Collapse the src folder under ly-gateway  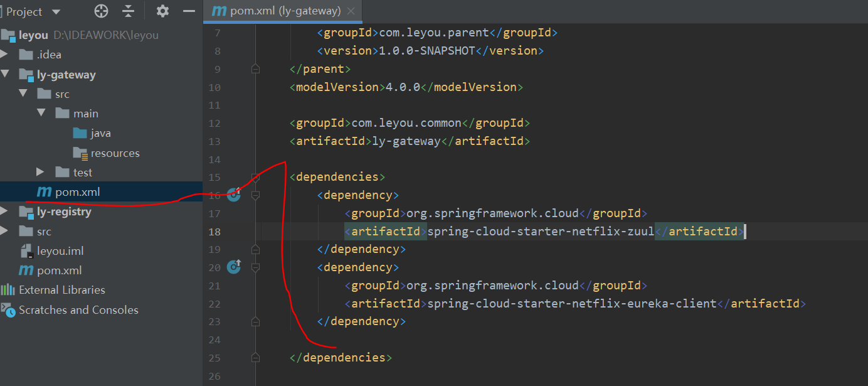click(x=23, y=94)
